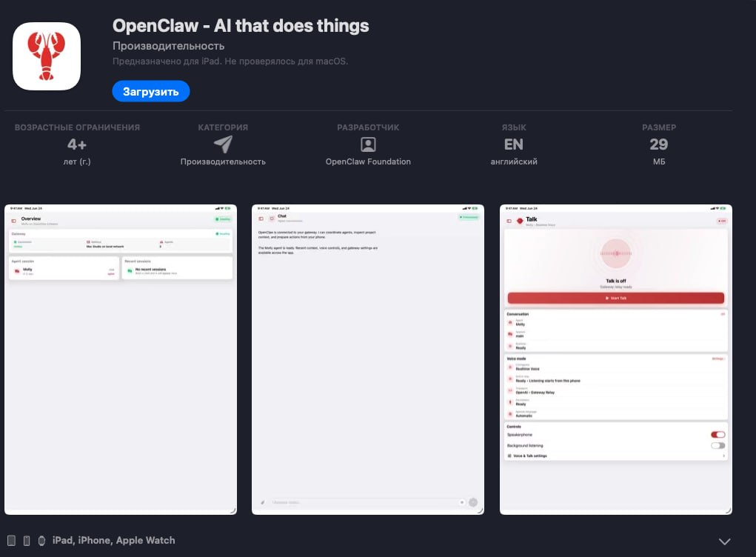This screenshot has height=557, width=756.
Task: Open the OpenClaw lobster app icon
Action: [47, 56]
